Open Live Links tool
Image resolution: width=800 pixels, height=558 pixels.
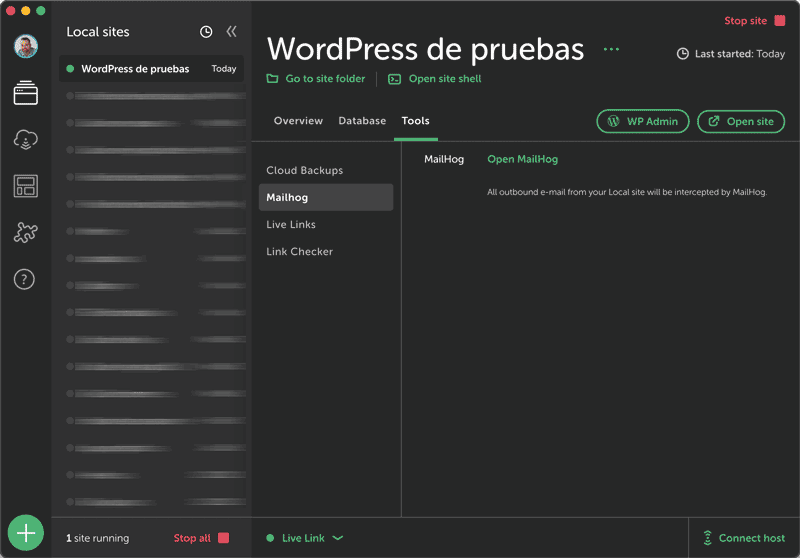tap(326, 224)
